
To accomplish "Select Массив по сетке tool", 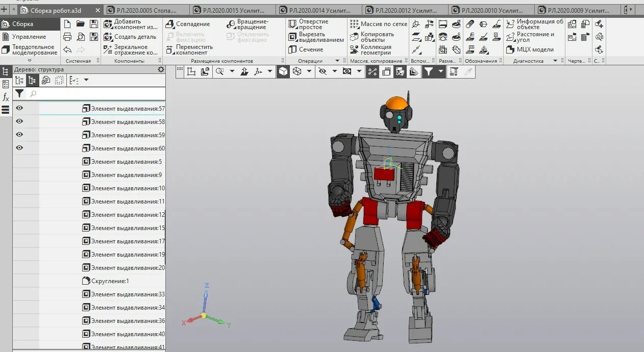I will (x=379, y=24).
